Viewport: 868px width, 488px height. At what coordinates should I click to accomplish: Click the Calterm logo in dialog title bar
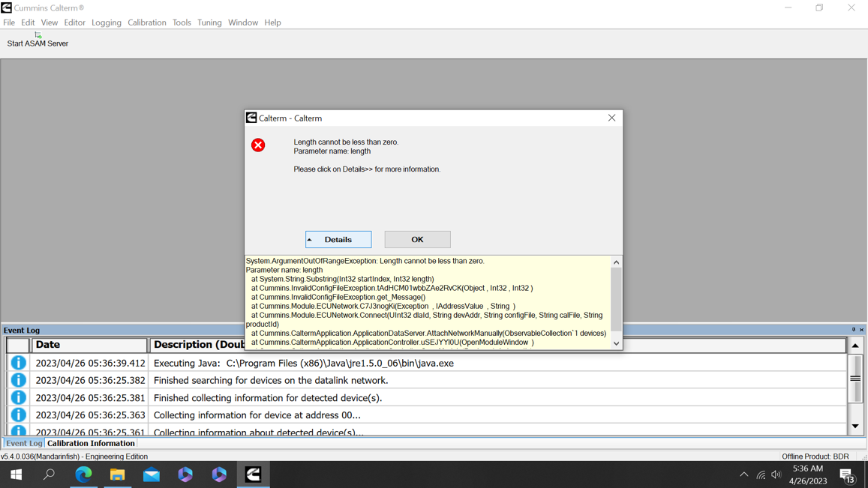point(251,118)
